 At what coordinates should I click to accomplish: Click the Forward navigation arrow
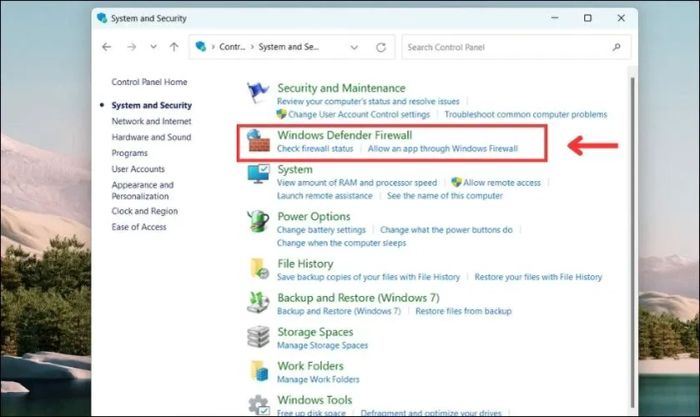click(x=131, y=47)
